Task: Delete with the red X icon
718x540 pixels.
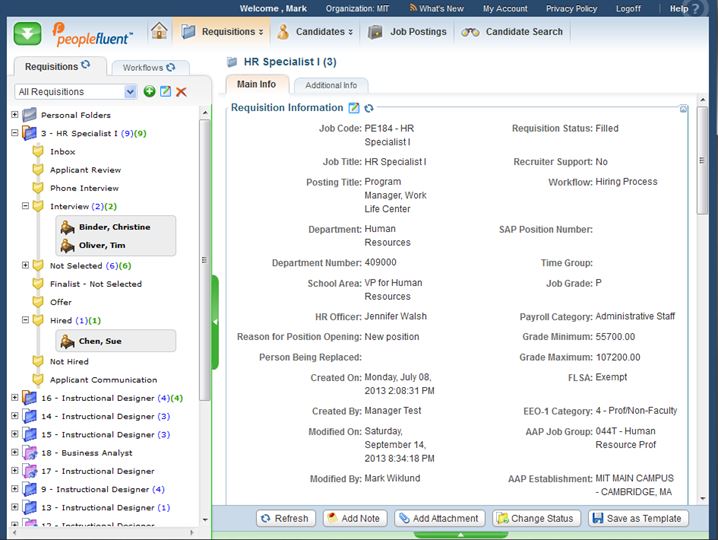Action: 181,92
